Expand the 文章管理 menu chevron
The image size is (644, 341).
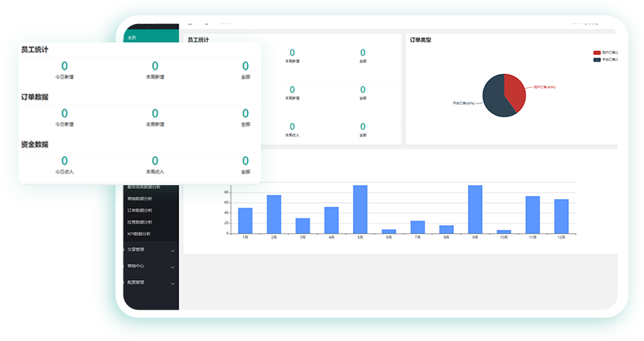click(x=173, y=250)
